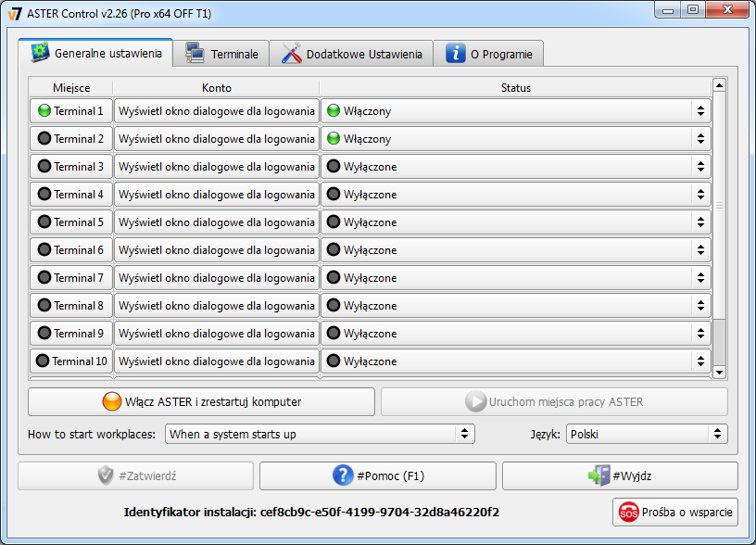Click the ASTER v7 logo in title bar
Image resolution: width=756 pixels, height=545 pixels.
[15, 13]
